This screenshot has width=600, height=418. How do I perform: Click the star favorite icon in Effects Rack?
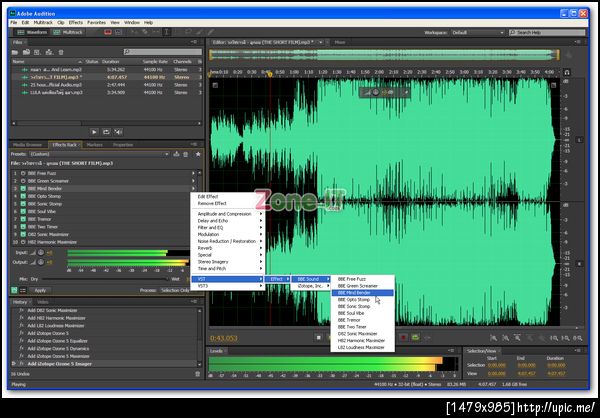(198, 154)
